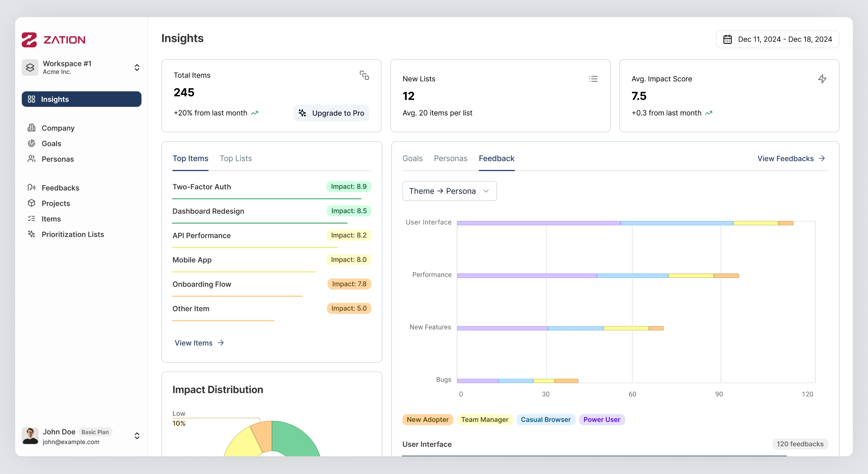Open the View Feedbacks link
Screen dimensions: 868x474
790,158
